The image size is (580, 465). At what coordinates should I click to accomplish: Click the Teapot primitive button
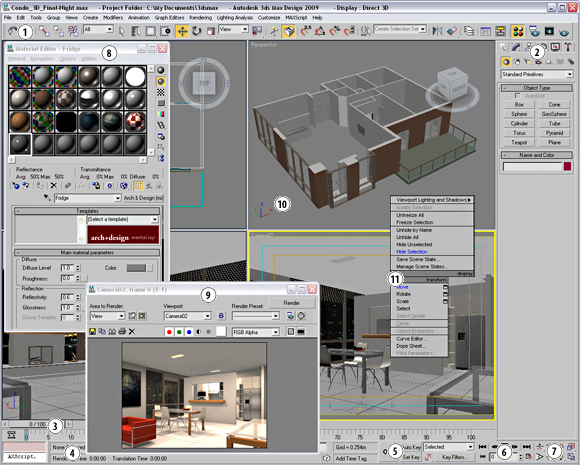click(x=519, y=142)
